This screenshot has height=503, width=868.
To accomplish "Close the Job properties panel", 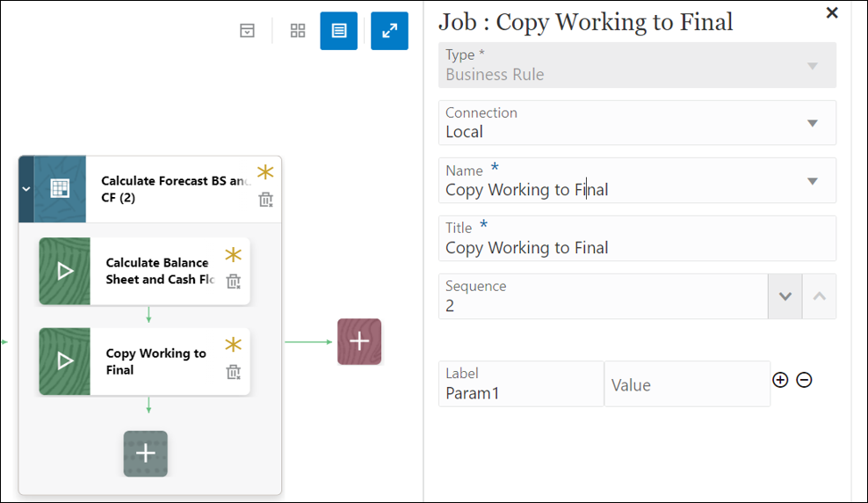I will [831, 12].
